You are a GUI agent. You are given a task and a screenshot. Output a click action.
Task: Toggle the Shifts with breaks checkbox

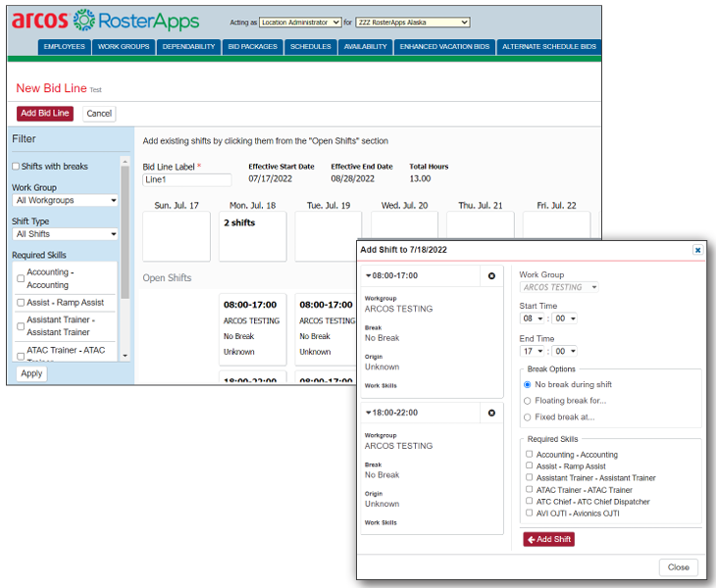[x=16, y=167]
